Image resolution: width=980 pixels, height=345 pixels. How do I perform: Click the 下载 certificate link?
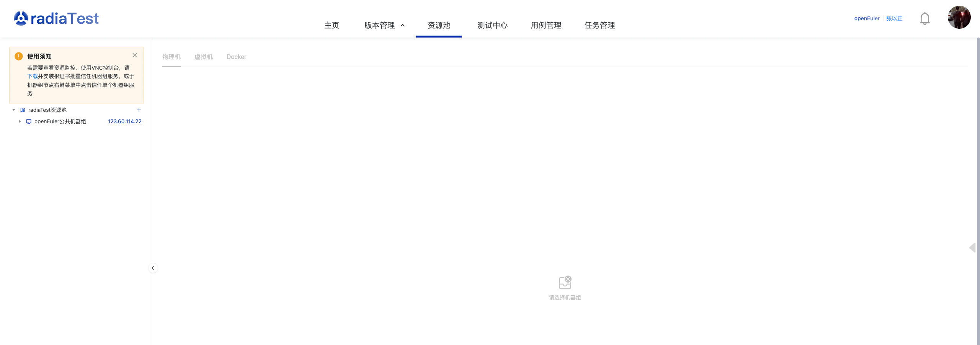pyautogui.click(x=32, y=76)
